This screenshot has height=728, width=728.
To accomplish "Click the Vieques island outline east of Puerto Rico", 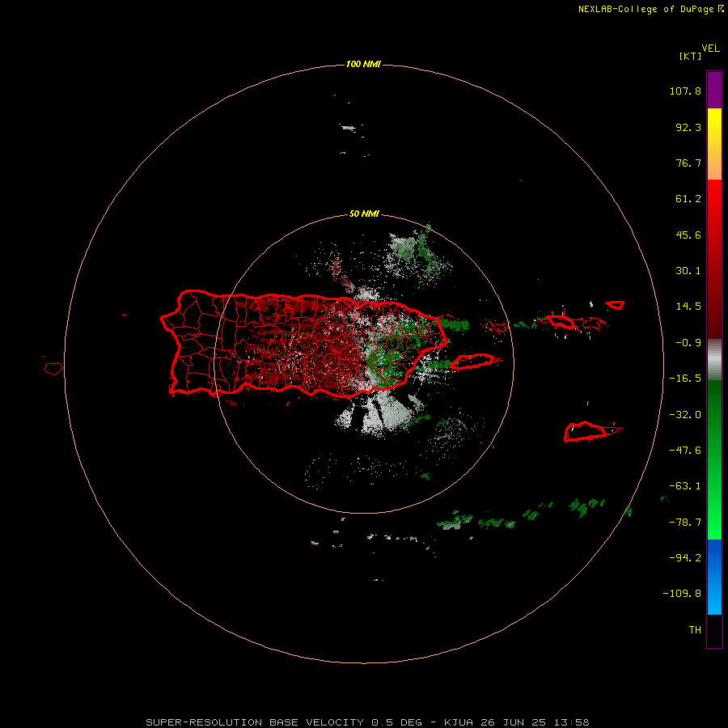I will coord(472,362).
